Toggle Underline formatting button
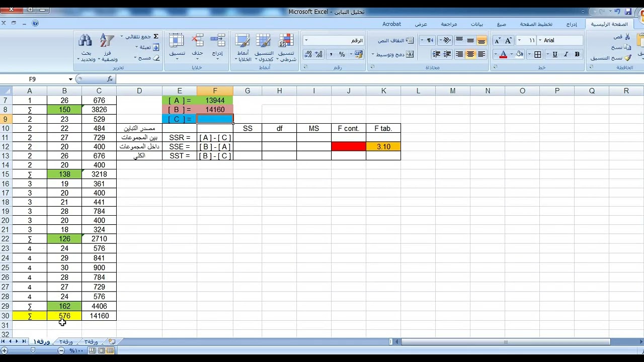 [555, 54]
